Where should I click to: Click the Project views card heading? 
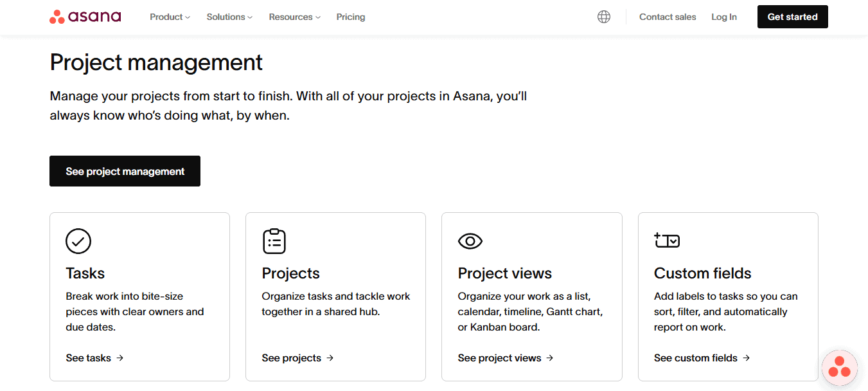(505, 273)
